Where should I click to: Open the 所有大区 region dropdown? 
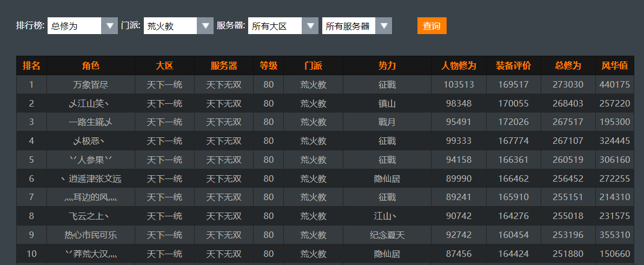pos(283,26)
